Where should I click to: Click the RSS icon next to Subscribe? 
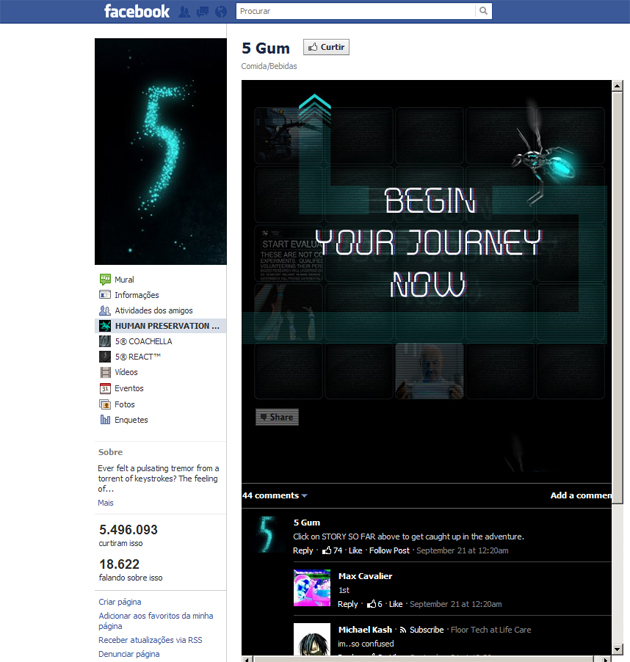[403, 630]
